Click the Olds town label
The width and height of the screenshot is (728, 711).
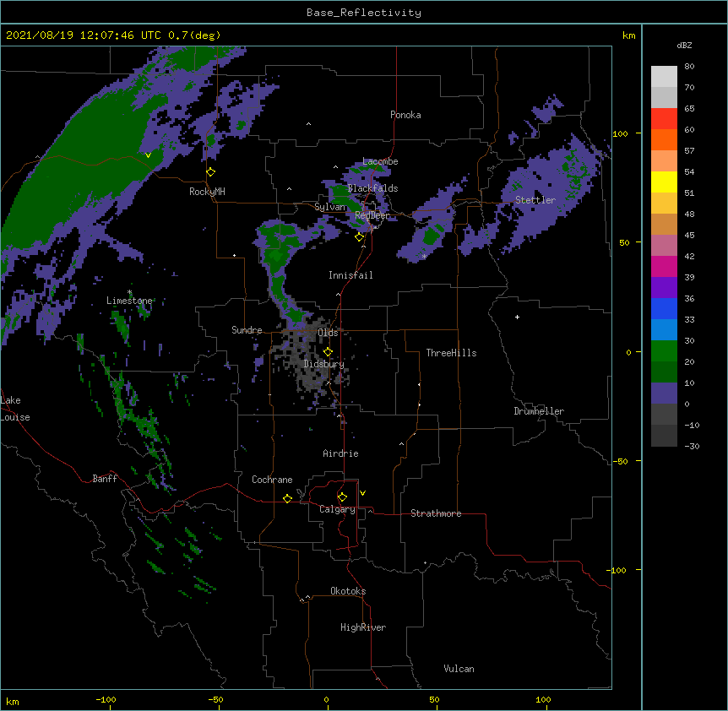pyautogui.click(x=328, y=333)
